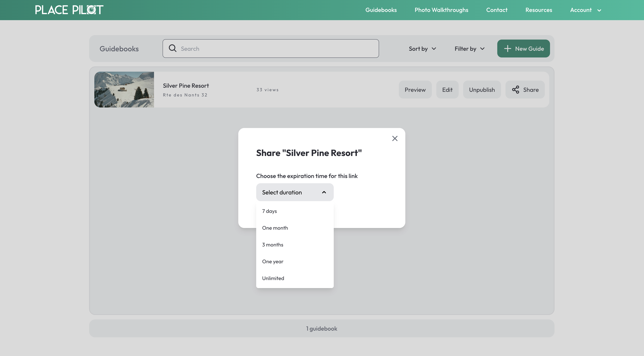The width and height of the screenshot is (644, 356).
Task: Select One year expiration
Action: click(x=273, y=261)
